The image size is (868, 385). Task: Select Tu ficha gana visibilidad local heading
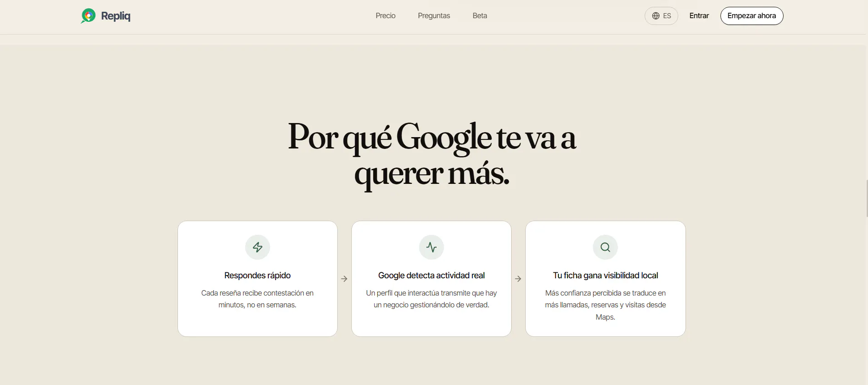[605, 275]
